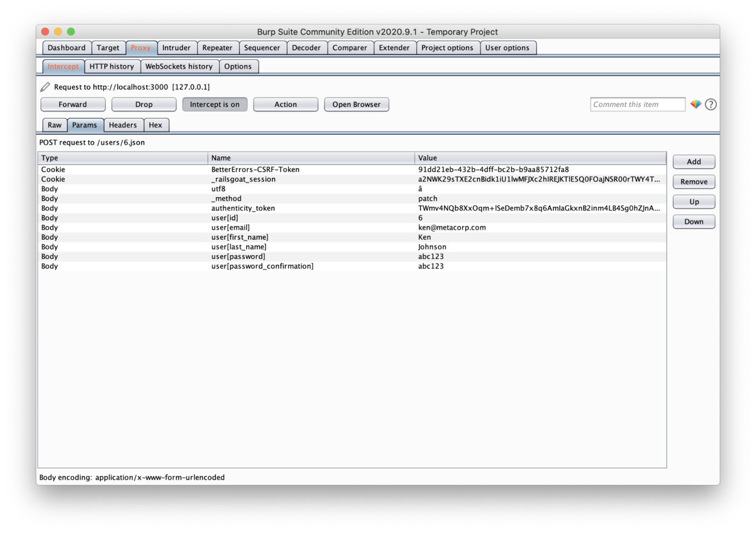The image size is (756, 533).
Task: Open the WebSockets history tab
Action: coord(179,66)
